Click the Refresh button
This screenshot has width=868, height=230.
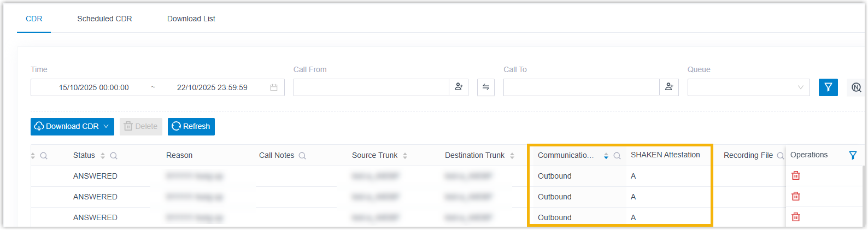click(x=191, y=126)
